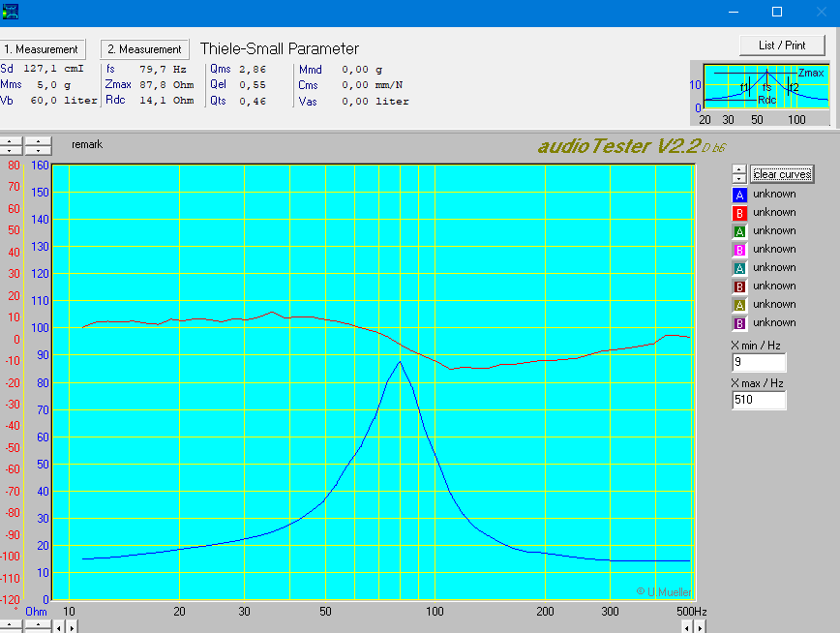Click the Qms value 2,86
Screen dimensions: 840x633
[253, 69]
